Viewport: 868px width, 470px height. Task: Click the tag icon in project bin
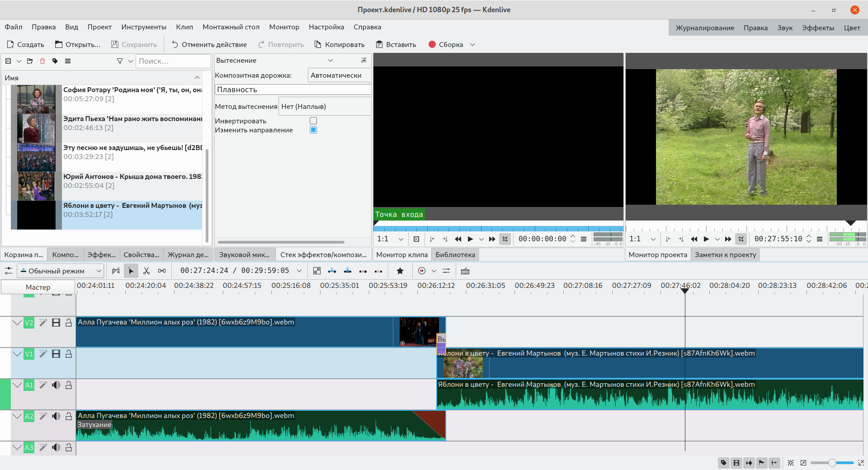click(x=55, y=61)
